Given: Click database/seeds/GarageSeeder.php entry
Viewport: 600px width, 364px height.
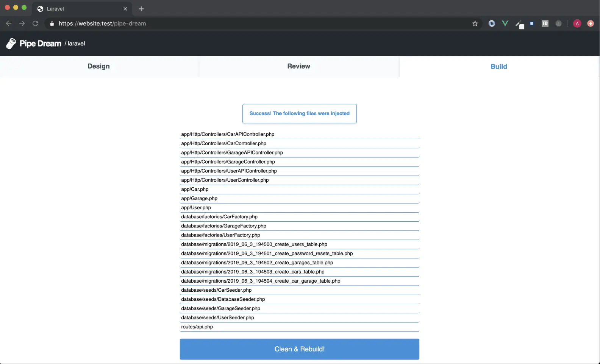Looking at the screenshot, I should pos(300,308).
